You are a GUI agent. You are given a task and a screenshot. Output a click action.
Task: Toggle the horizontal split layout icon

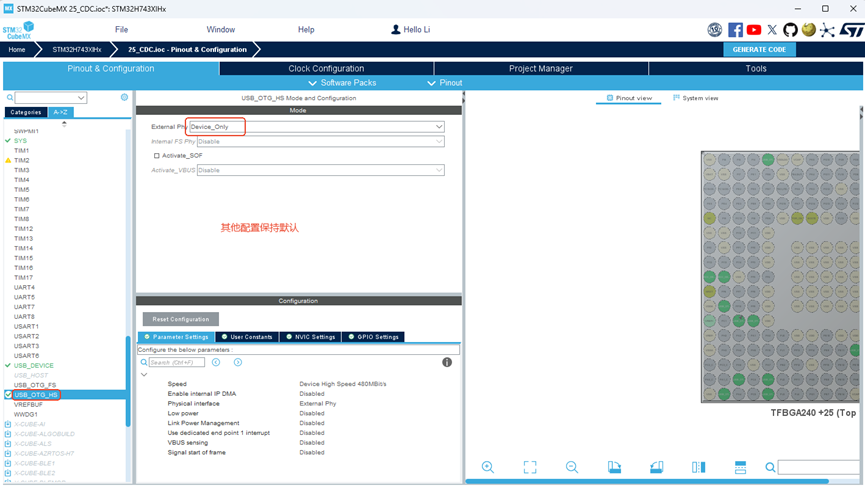740,467
